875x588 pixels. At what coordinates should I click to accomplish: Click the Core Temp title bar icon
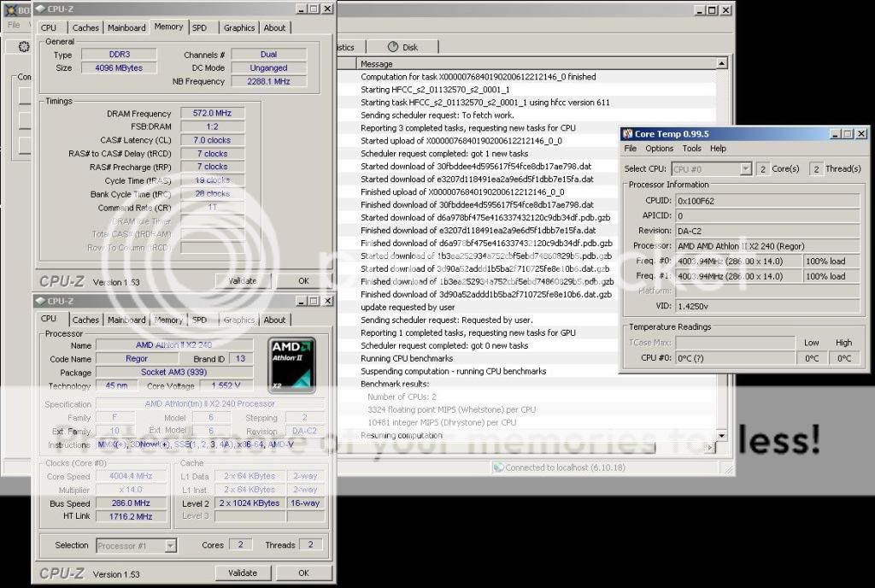click(x=628, y=134)
